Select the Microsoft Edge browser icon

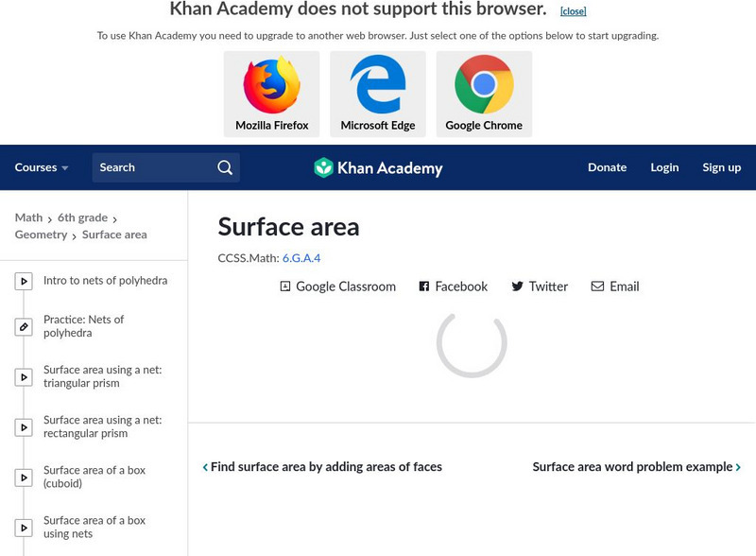coord(379,87)
